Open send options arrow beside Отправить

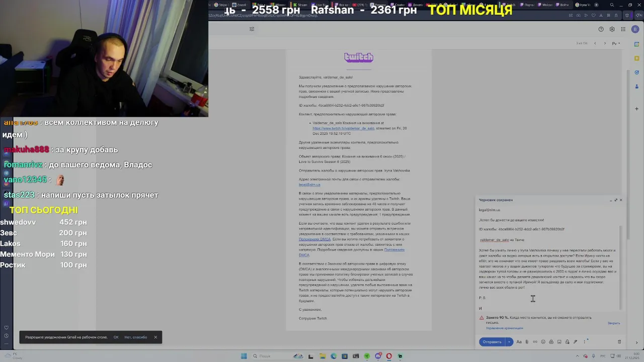click(x=509, y=342)
